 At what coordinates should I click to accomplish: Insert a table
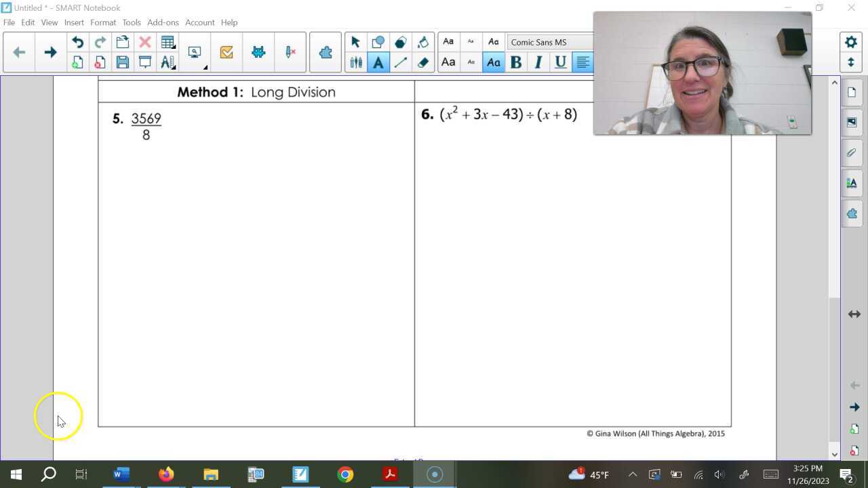tap(167, 42)
